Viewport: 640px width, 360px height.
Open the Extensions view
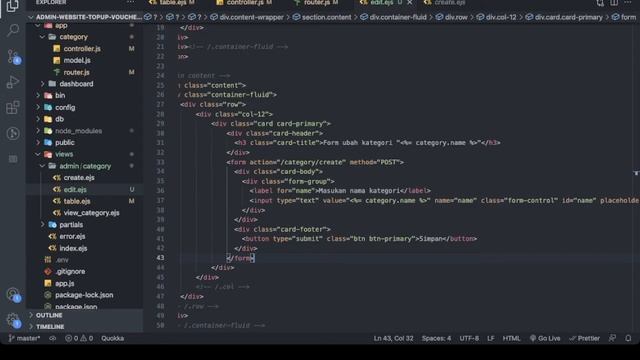point(13,108)
